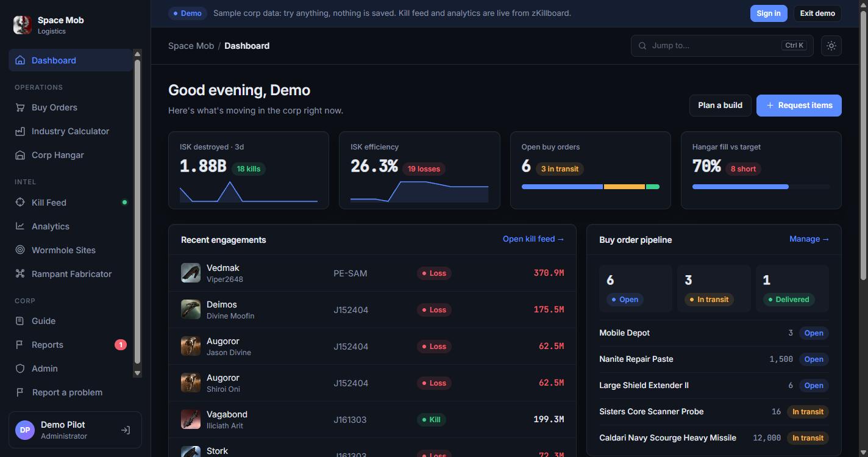Viewport: 868px width, 457px height.
Task: Open Dashboard via its home icon
Action: click(x=20, y=60)
